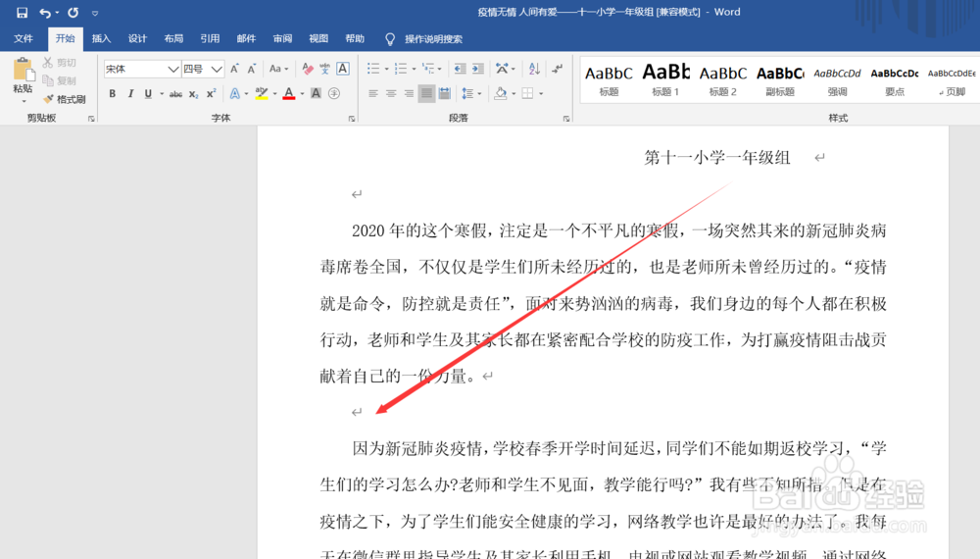The width and height of the screenshot is (980, 559).
Task: Open paragraph shading color picker
Action: 501,94
